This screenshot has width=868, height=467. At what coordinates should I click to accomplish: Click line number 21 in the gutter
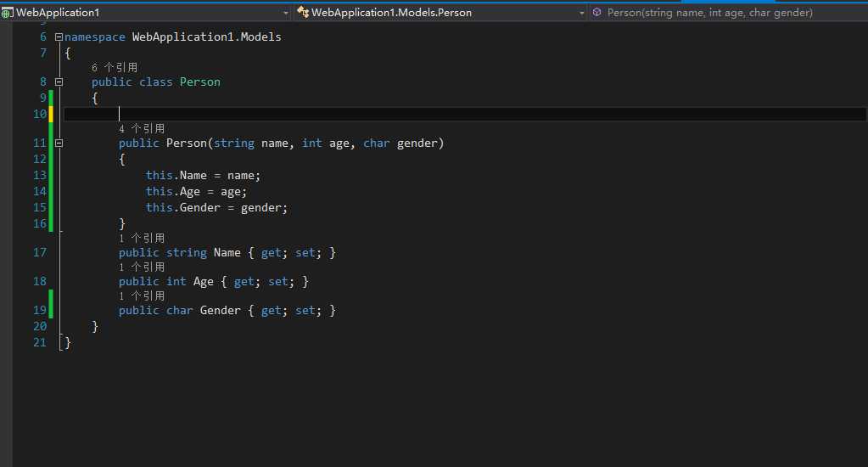[x=40, y=342]
